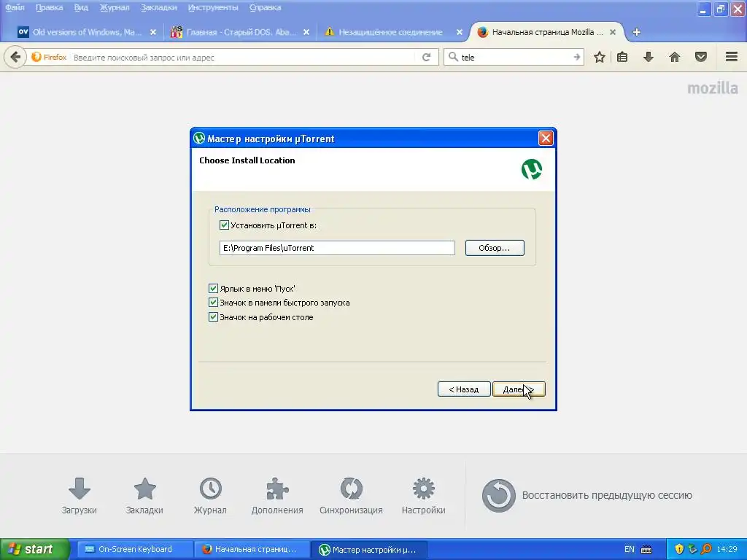The width and height of the screenshot is (747, 560).
Task: Open Вид menu
Action: (x=81, y=7)
